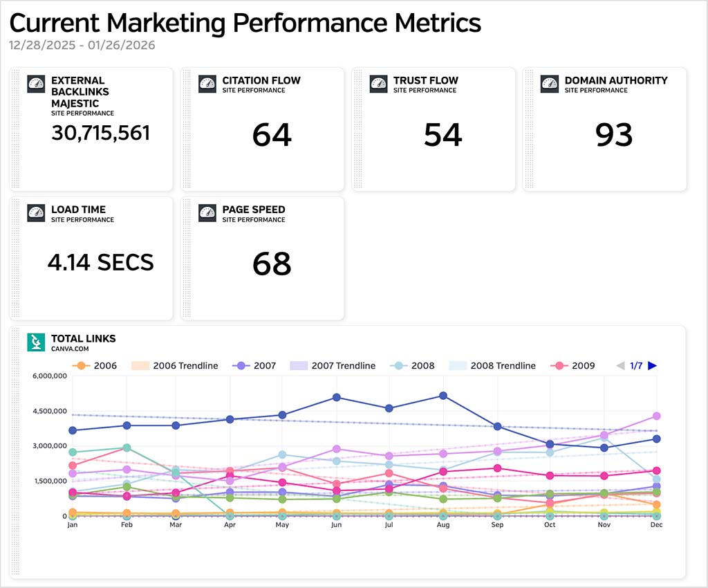Click the drag handle of Citation Flow widget
The width and height of the screenshot is (708, 588).
click(x=185, y=129)
